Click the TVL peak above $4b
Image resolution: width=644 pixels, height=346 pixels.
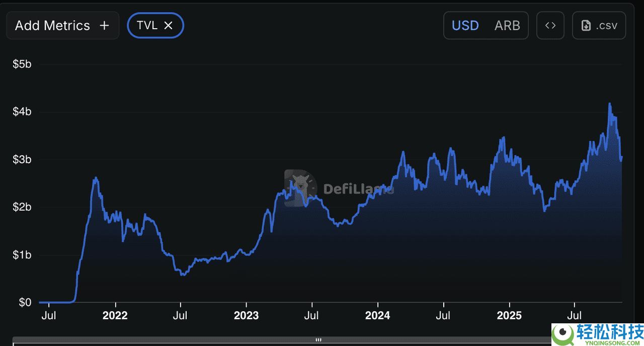(610, 104)
